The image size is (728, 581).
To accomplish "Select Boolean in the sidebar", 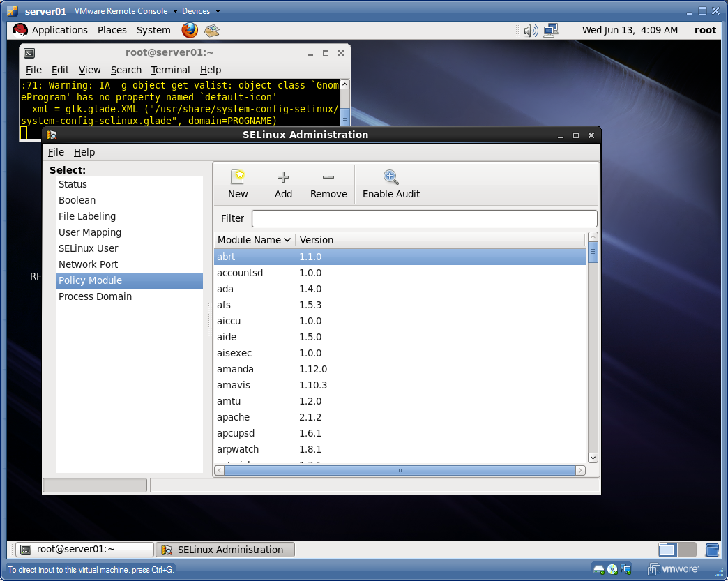I will pos(129,201).
